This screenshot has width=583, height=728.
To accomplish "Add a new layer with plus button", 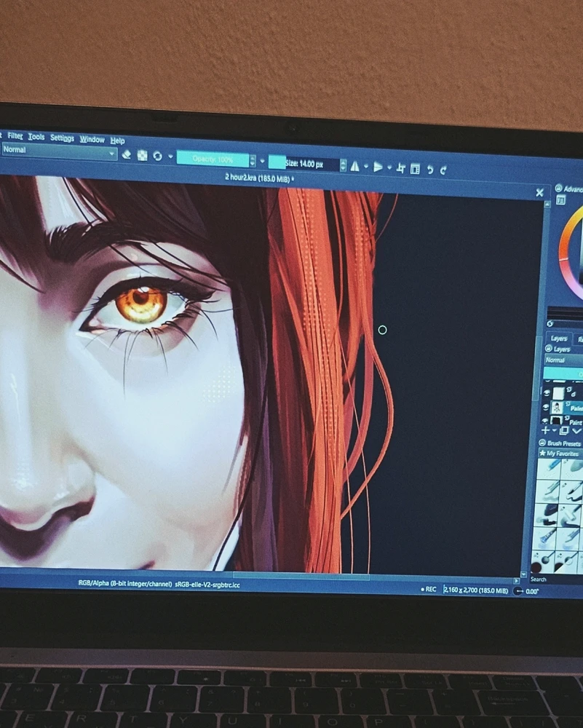I will (545, 431).
